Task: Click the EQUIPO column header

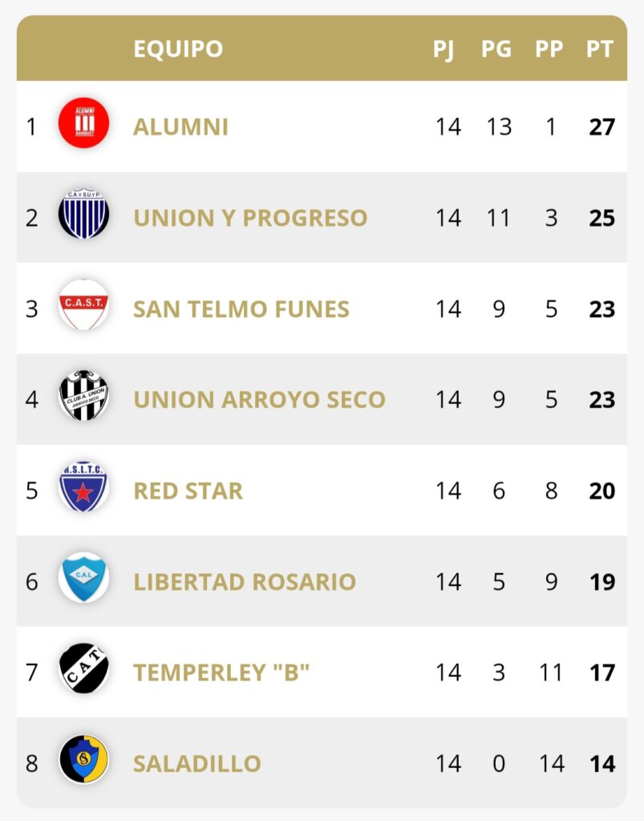Action: pos(178,49)
